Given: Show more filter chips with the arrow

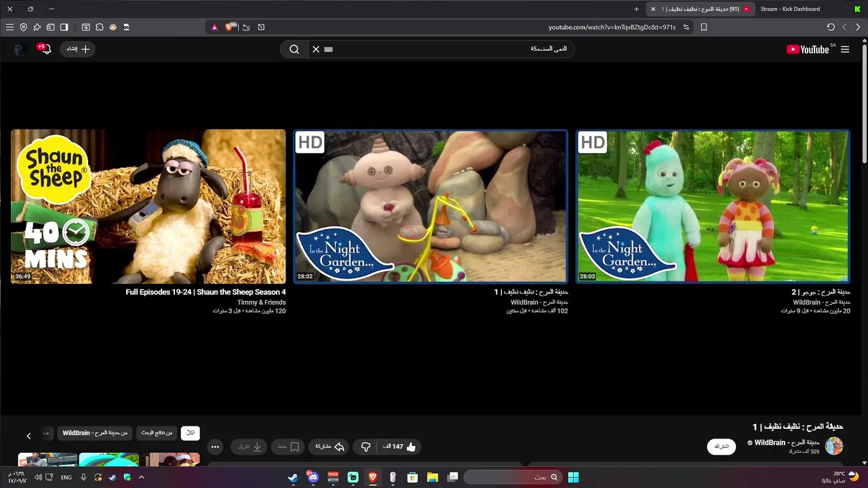Looking at the screenshot, I should pos(28,436).
